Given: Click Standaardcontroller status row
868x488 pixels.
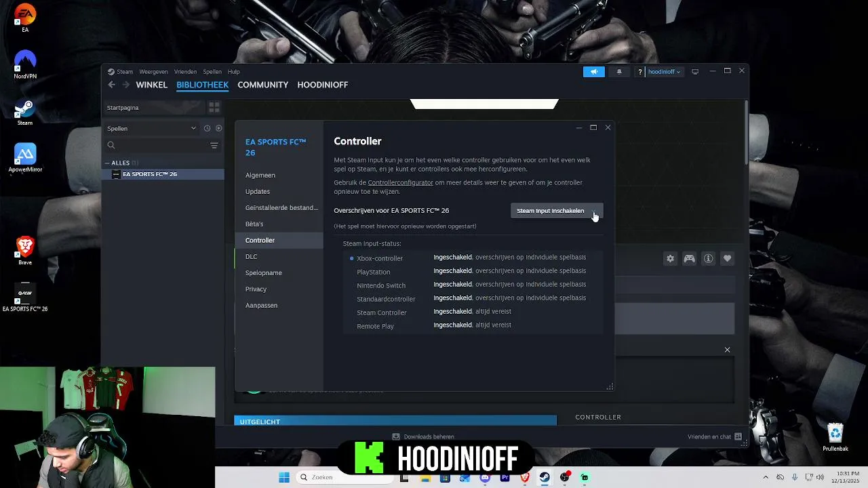Looking at the screenshot, I should [473, 298].
